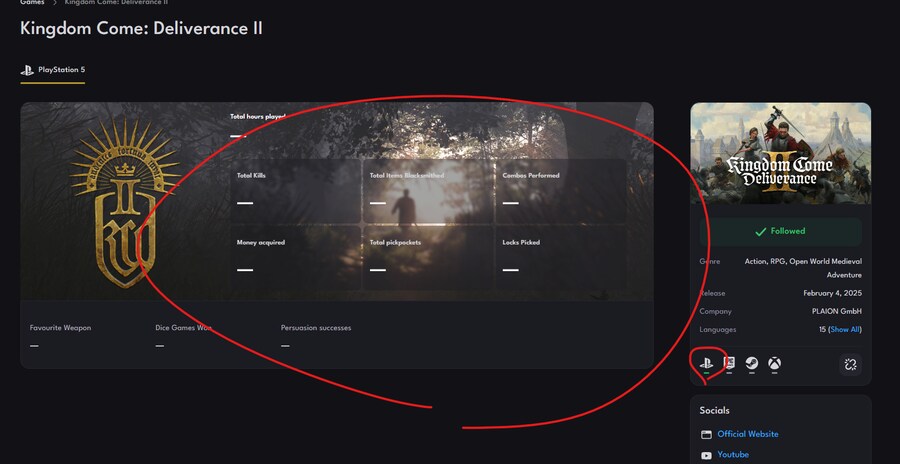
Task: Open the PlayStation 5 tab
Action: pyautogui.click(x=53, y=71)
